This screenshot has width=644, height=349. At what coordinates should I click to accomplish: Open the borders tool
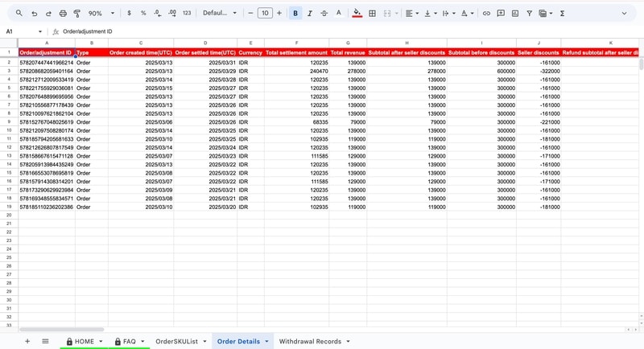pos(372,14)
